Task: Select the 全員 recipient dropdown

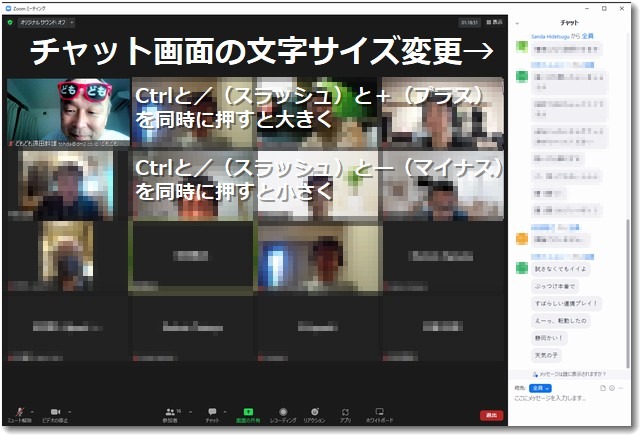Action: tap(540, 388)
